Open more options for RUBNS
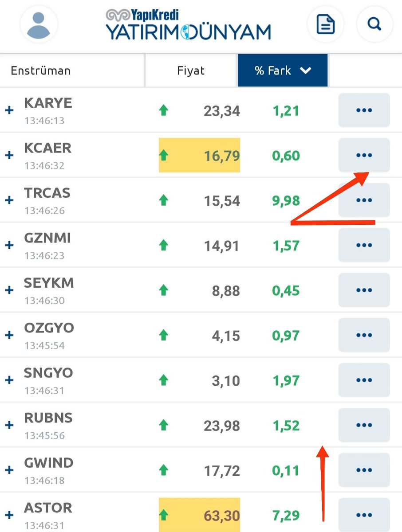Screen dimensions: 402x532 tap(364, 425)
